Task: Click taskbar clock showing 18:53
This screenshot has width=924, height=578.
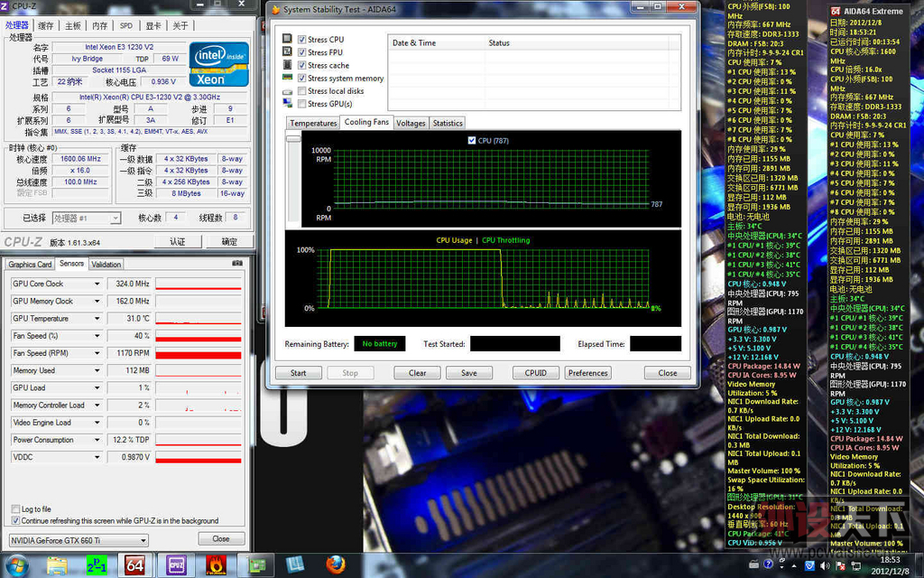Action: coord(890,560)
